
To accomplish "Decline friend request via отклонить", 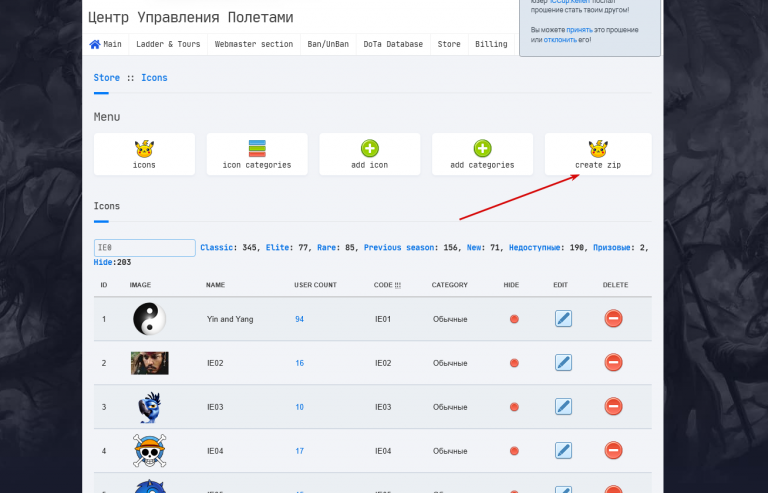I will coord(560,40).
